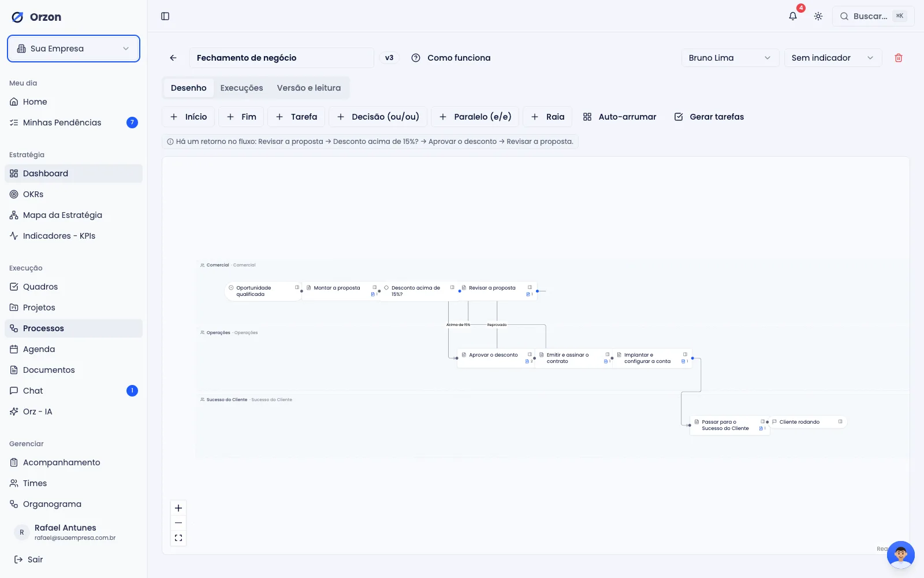Switch to the Desenho tab
The width and height of the screenshot is (924, 578).
point(189,88)
